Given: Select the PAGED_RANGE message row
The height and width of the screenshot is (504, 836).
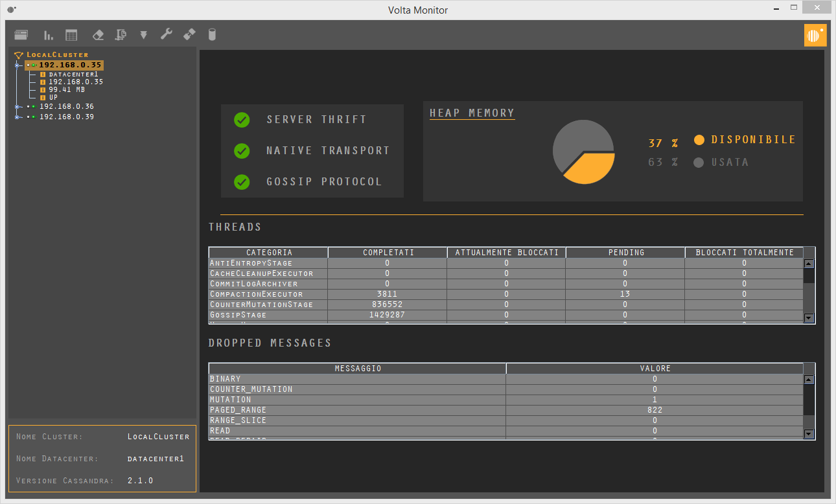Looking at the screenshot, I should click(x=506, y=410).
